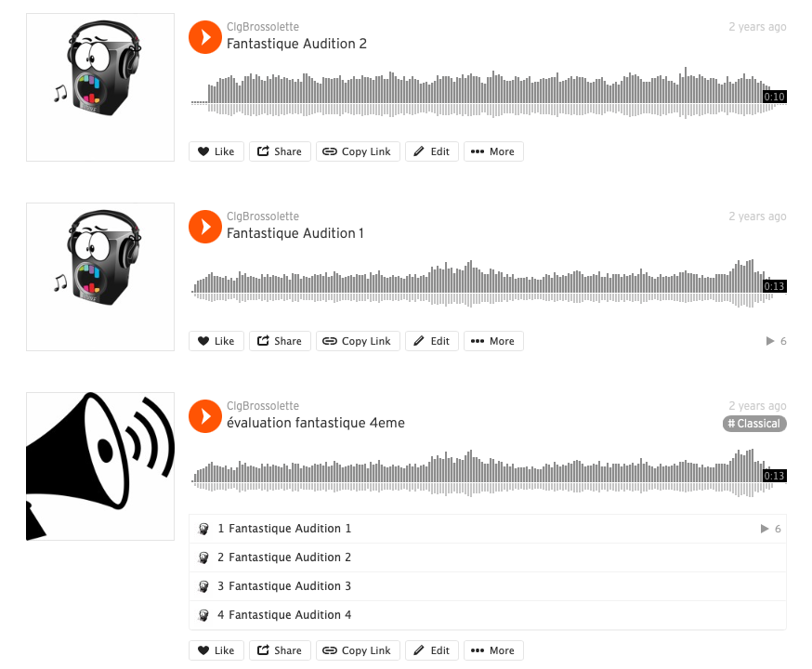Like the Fantastique Audition 1 track
812x669 pixels.
(216, 341)
